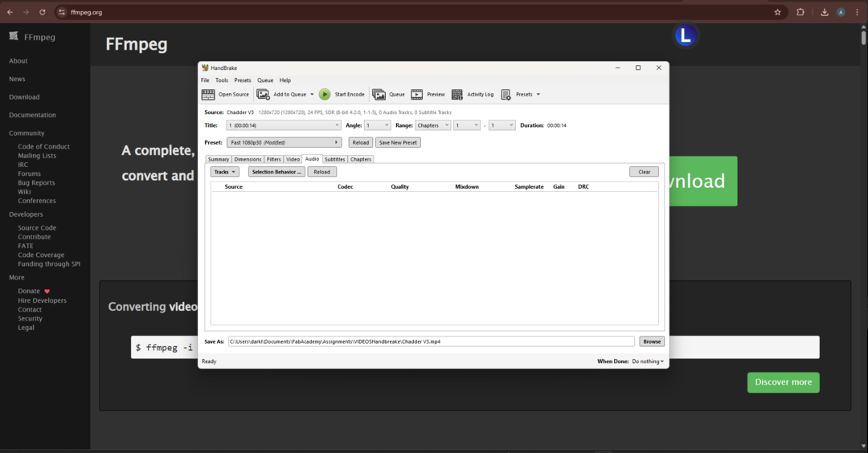This screenshot has width=868, height=453.
Task: Click the Reload button beside the preset
Action: pyautogui.click(x=360, y=143)
